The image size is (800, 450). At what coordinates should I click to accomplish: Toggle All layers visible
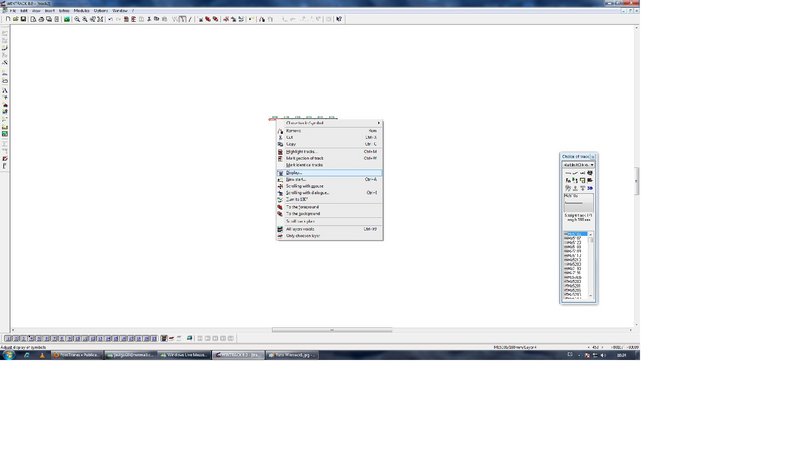pos(330,229)
